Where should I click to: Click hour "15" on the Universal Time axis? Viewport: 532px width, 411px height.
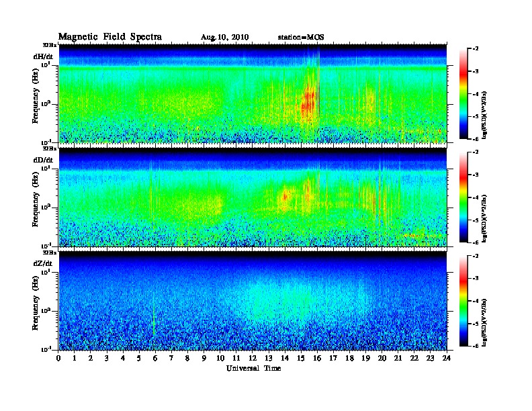tap(301, 358)
